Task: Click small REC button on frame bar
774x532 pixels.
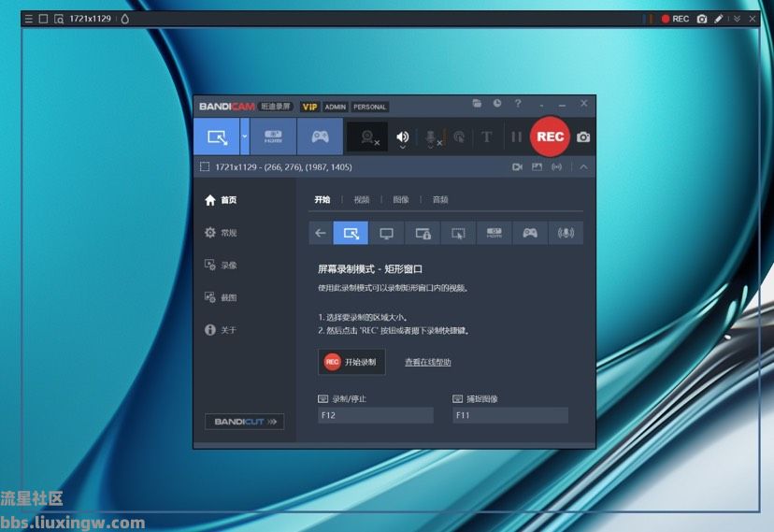Action: [x=675, y=19]
